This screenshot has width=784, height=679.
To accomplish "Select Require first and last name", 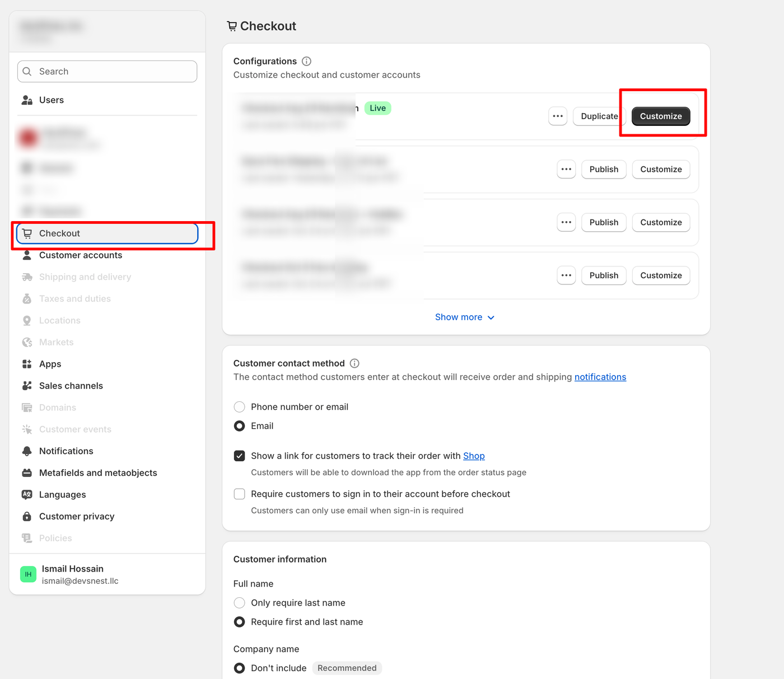I will pos(239,622).
